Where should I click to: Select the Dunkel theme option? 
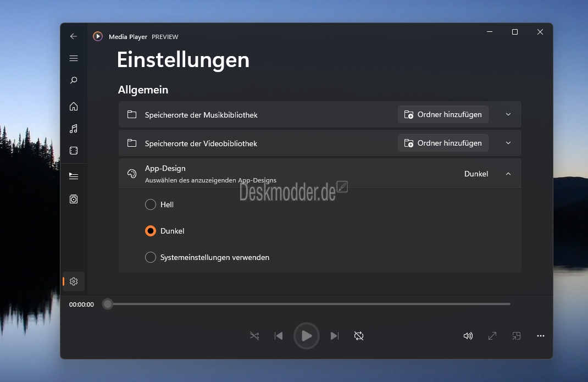click(x=151, y=231)
